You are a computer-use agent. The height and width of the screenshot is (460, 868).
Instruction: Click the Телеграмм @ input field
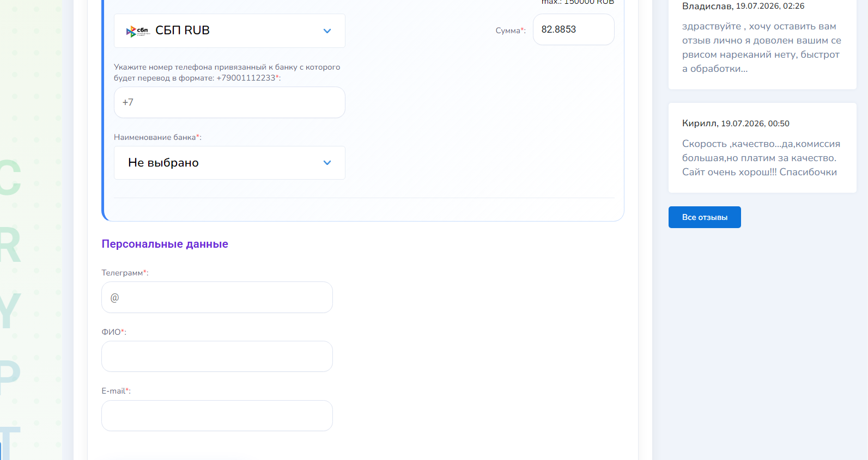coord(217,297)
